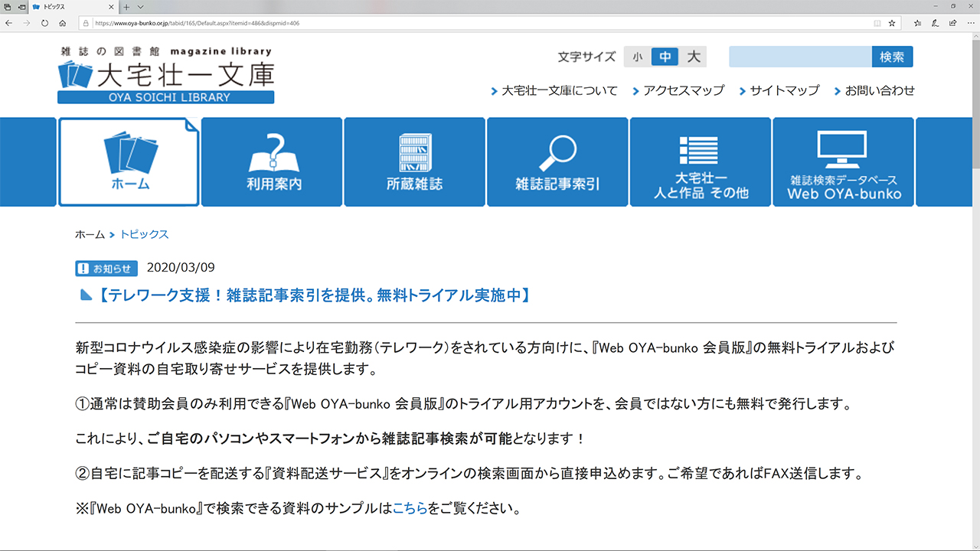980x551 pixels.
Task: Click the 大宅壮一文庫 library logo
Action: pos(165,74)
